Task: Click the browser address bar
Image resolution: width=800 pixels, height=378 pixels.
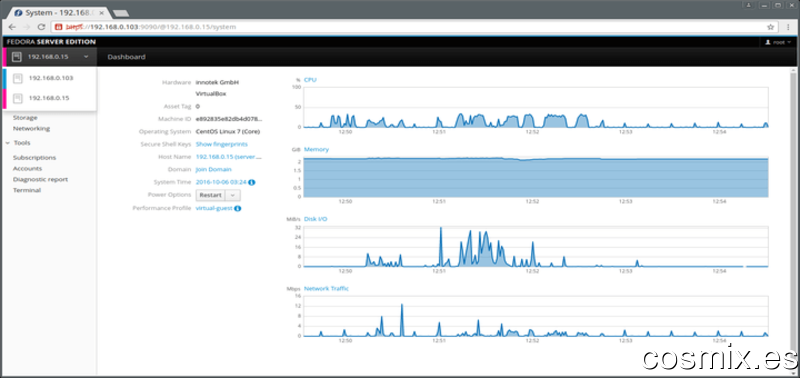Action: click(x=408, y=27)
